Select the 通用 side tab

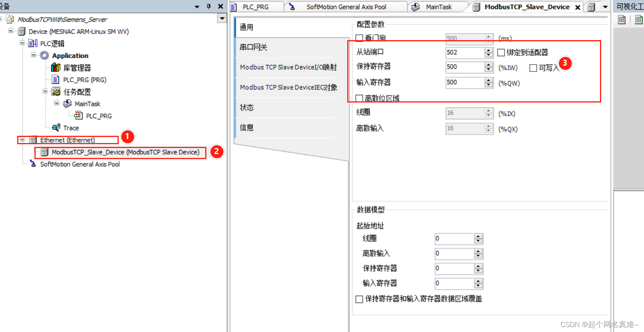292,27
